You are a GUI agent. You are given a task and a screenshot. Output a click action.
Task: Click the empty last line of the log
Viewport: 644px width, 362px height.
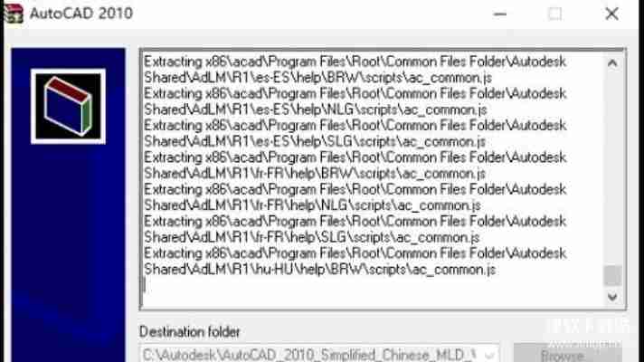[372, 285]
